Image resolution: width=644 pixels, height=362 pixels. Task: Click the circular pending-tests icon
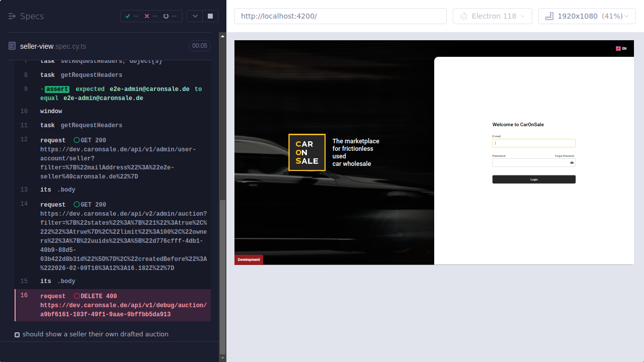[x=165, y=16]
